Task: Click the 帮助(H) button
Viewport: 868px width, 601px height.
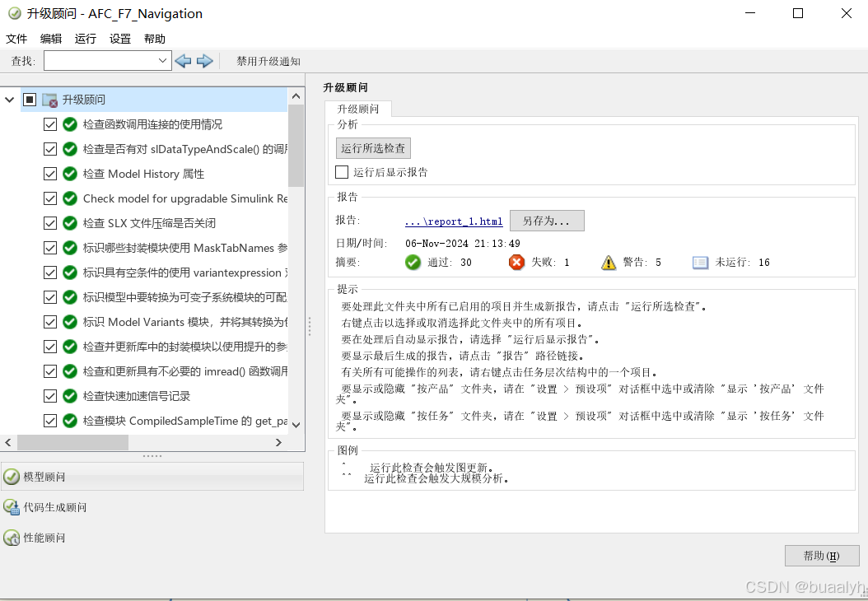Action: (822, 556)
